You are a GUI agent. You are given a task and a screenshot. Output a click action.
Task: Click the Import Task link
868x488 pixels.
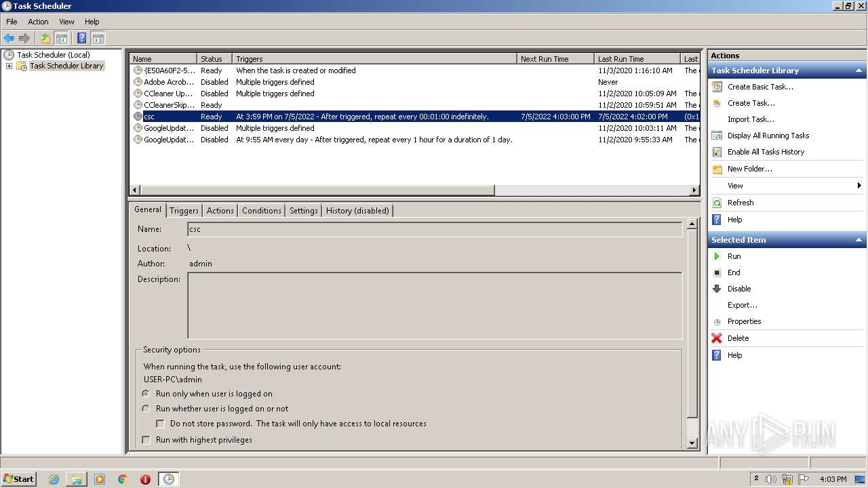tap(751, 119)
